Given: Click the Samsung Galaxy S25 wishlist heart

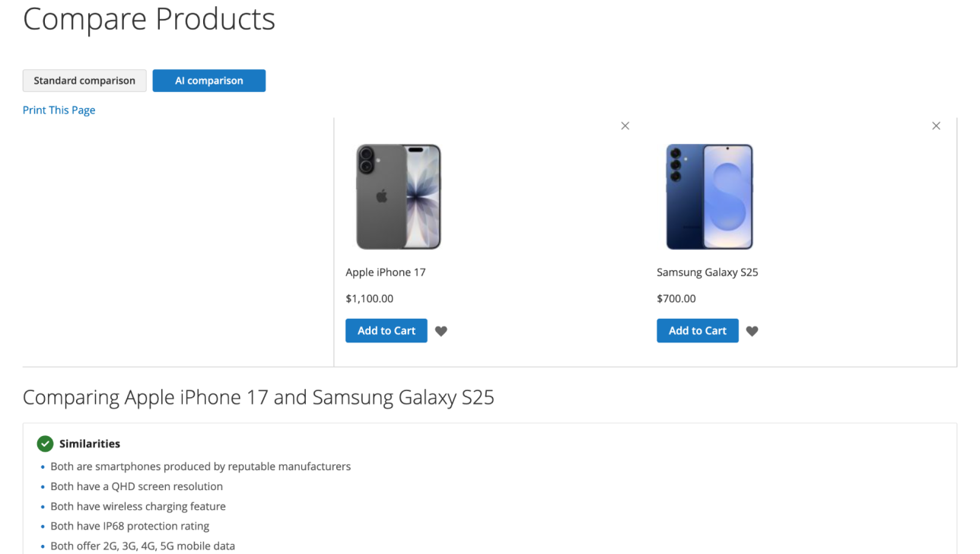Looking at the screenshot, I should tap(752, 331).
